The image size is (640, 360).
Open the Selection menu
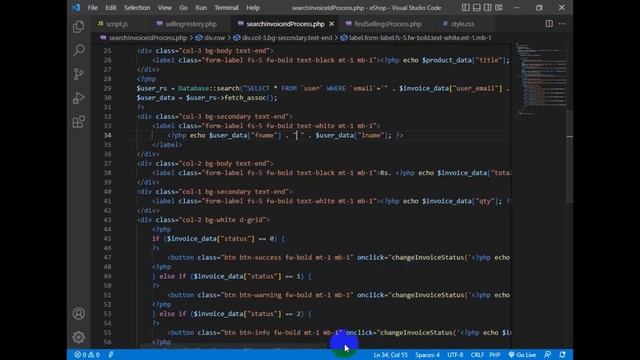point(137,8)
